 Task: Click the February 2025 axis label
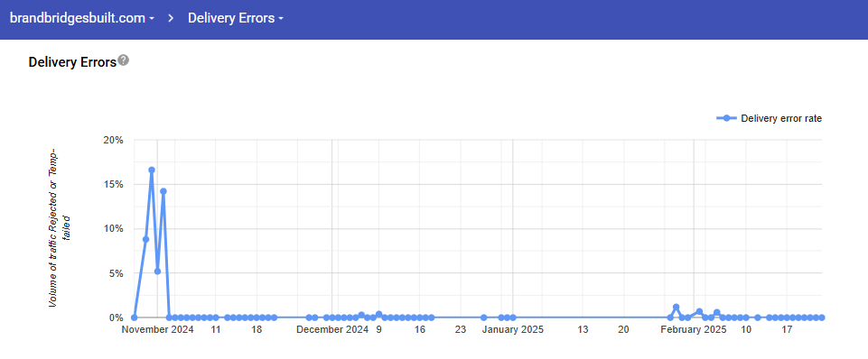click(x=695, y=329)
